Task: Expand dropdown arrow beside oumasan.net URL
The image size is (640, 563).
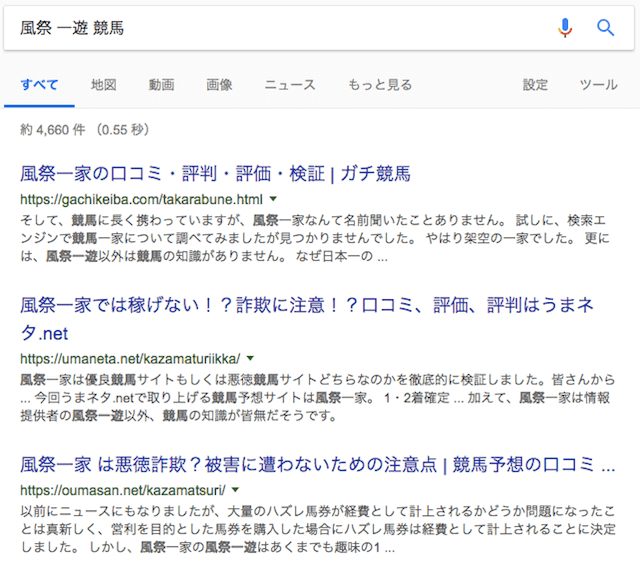Action: point(235,490)
